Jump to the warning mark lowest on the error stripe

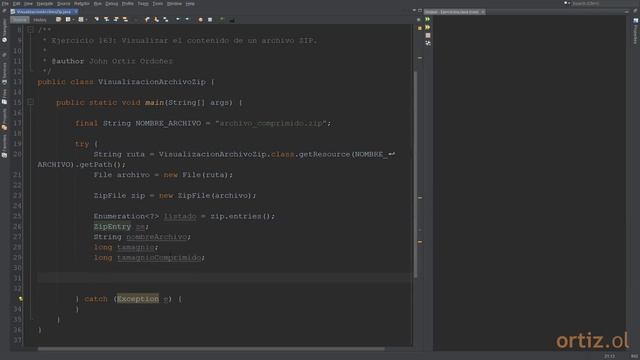point(420,242)
